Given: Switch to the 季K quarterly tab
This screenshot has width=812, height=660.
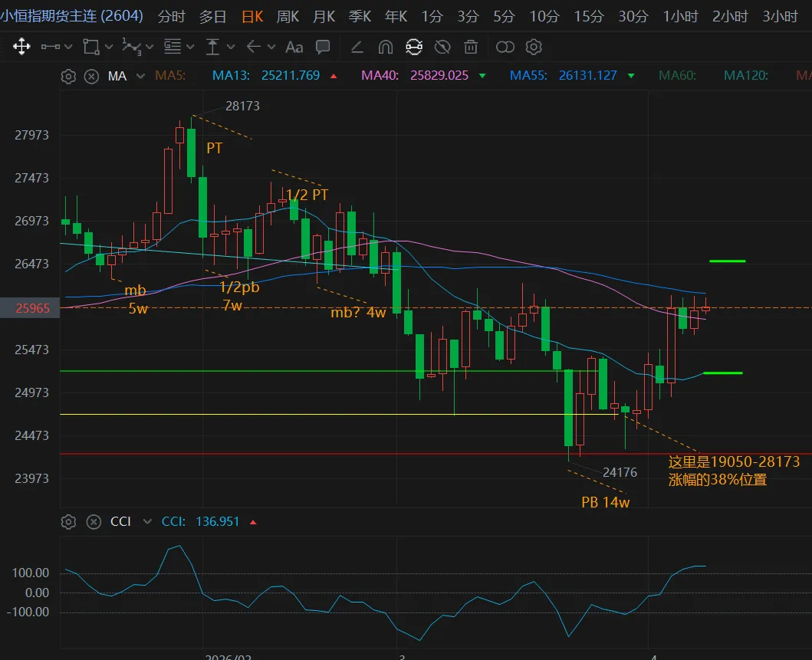Looking at the screenshot, I should coord(360,17).
